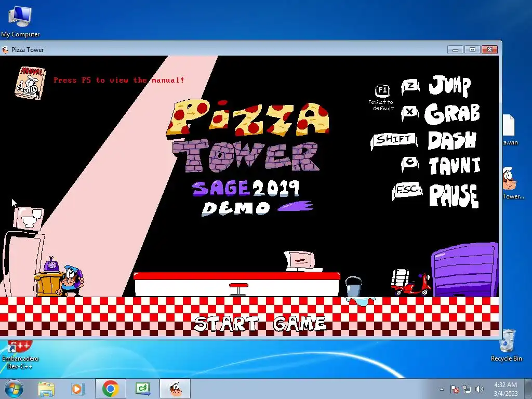This screenshot has width=532, height=399.
Task: Close the Pizza Tower window
Action: tap(489, 50)
